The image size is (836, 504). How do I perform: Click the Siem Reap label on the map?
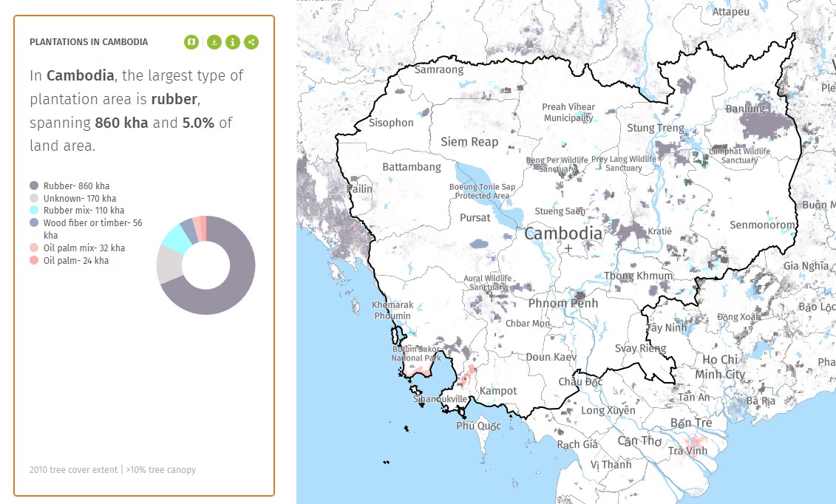coord(469,142)
